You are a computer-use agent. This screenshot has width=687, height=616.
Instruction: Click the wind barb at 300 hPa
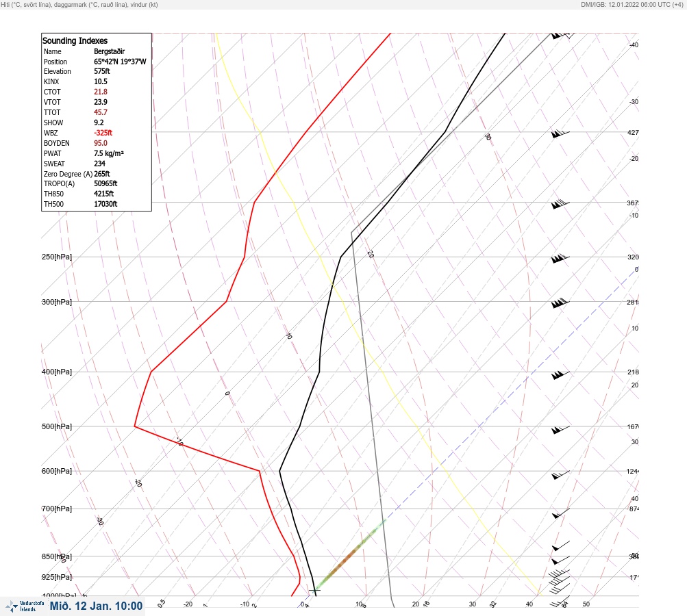(x=560, y=303)
